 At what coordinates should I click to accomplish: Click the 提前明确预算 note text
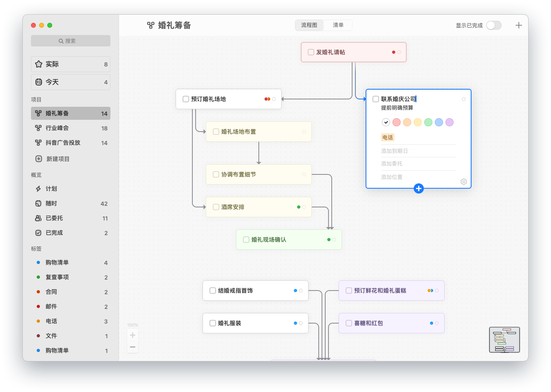pyautogui.click(x=397, y=108)
